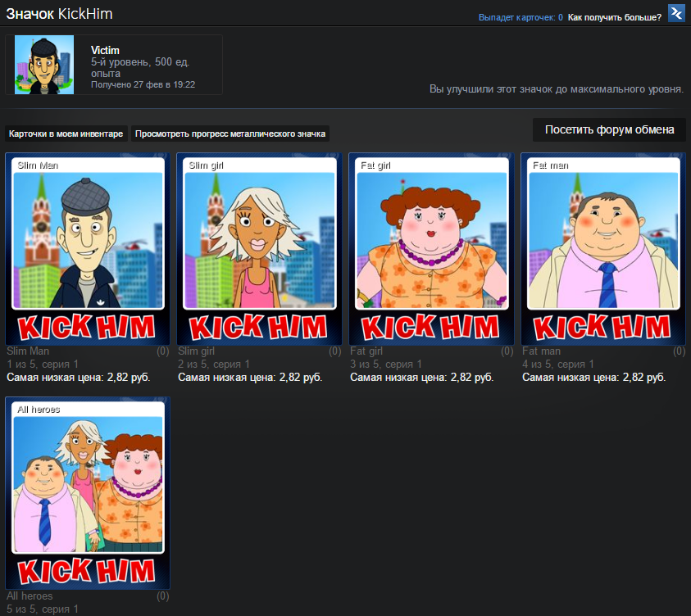This screenshot has width=691, height=616.
Task: Click the '1 из 5, серия 1' text
Action: tap(43, 365)
